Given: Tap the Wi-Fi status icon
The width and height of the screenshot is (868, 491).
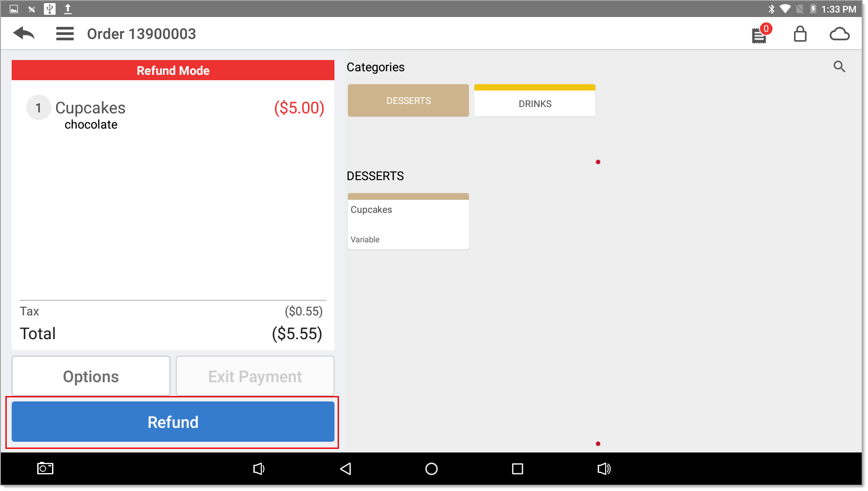Looking at the screenshot, I should click(785, 9).
